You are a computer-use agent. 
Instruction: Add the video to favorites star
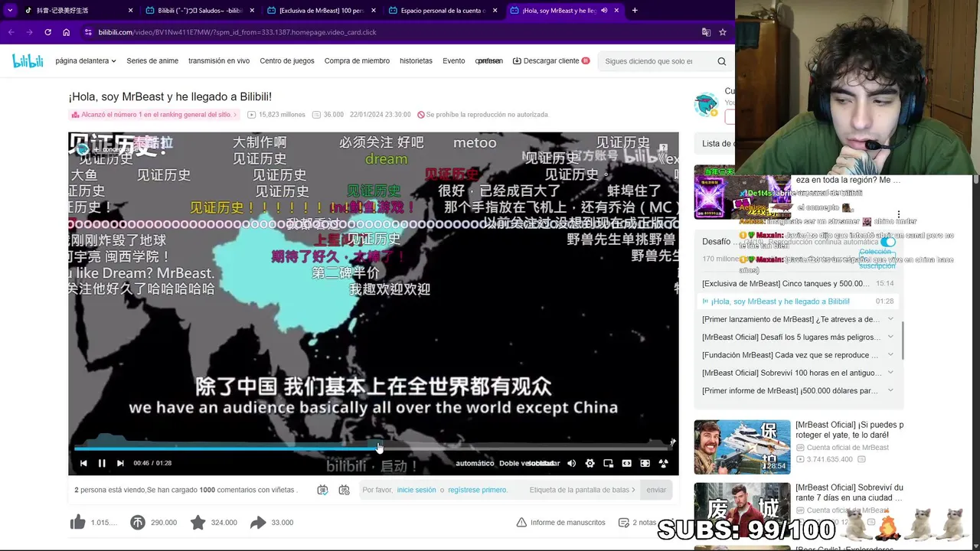[198, 522]
